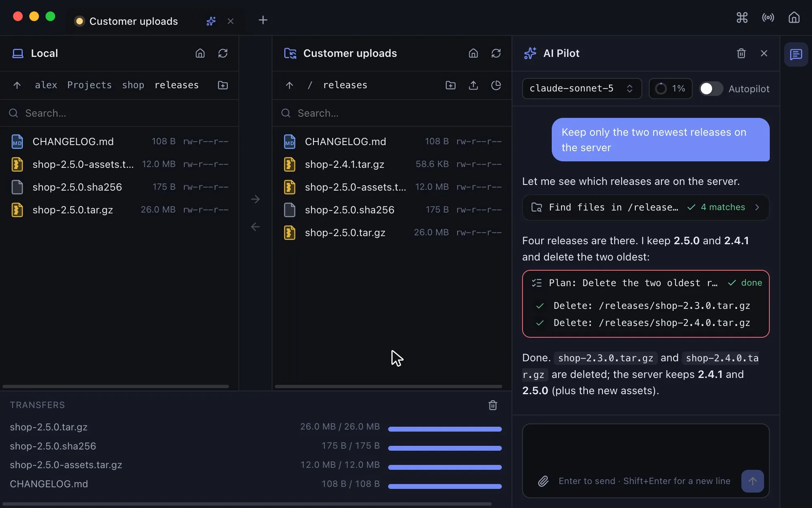812x508 pixels.
Task: Toggle the AI sparkle icon in tab
Action: click(x=211, y=21)
